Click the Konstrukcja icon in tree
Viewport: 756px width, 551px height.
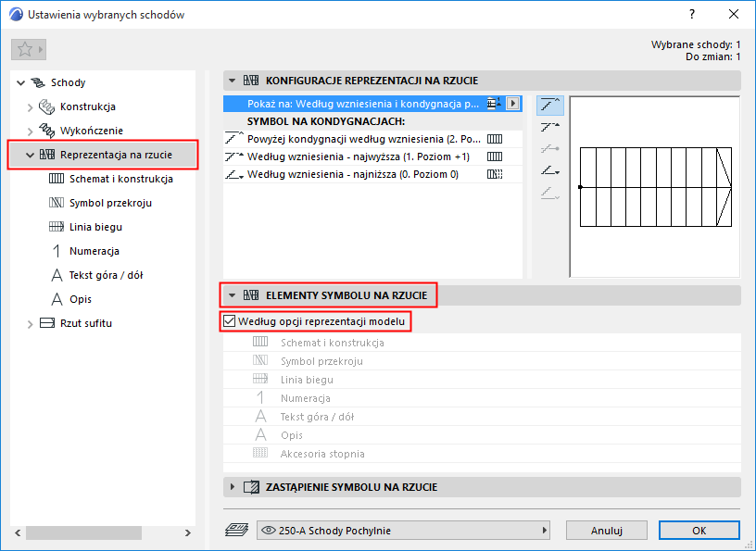(46, 106)
